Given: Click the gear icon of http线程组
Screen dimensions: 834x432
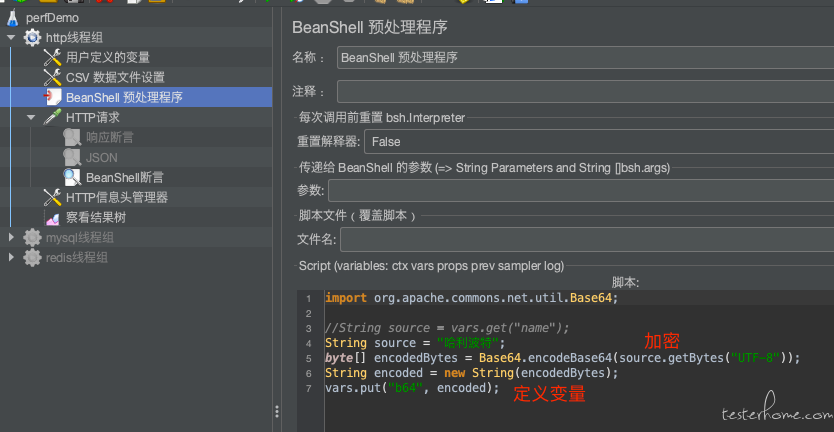Looking at the screenshot, I should (33, 38).
